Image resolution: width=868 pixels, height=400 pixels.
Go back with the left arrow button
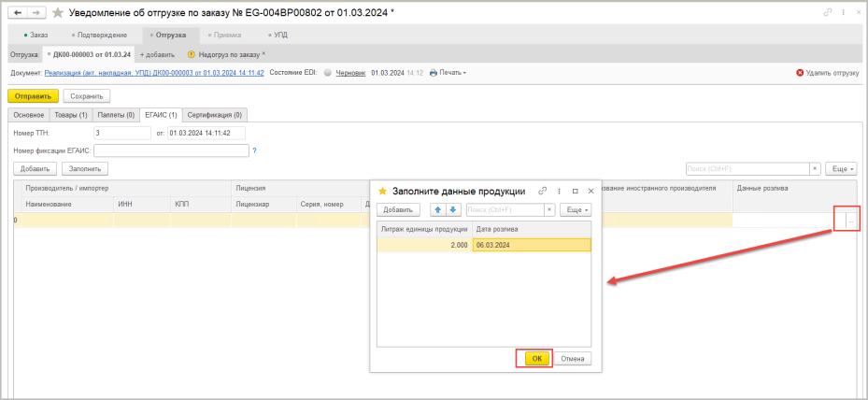(x=17, y=12)
